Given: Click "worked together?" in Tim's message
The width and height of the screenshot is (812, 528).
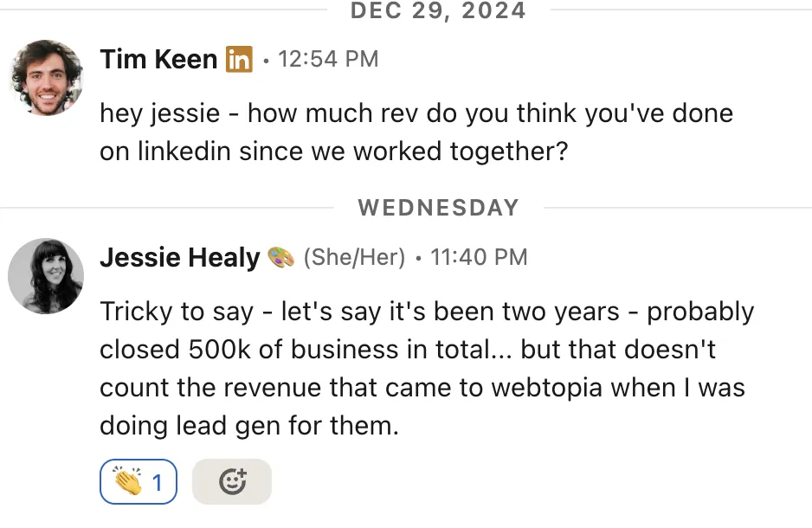Looking at the screenshot, I should pyautogui.click(x=461, y=151).
